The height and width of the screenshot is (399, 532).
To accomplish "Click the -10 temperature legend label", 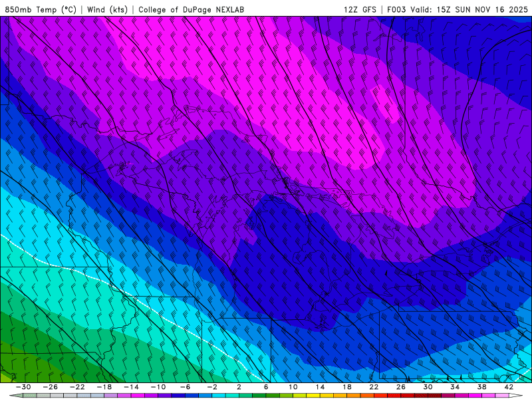I will (158, 387).
